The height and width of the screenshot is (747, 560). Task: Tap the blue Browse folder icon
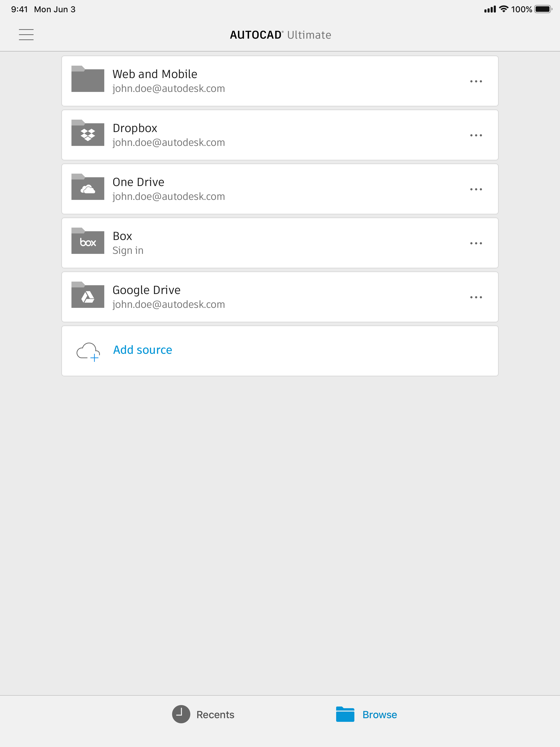coord(345,714)
